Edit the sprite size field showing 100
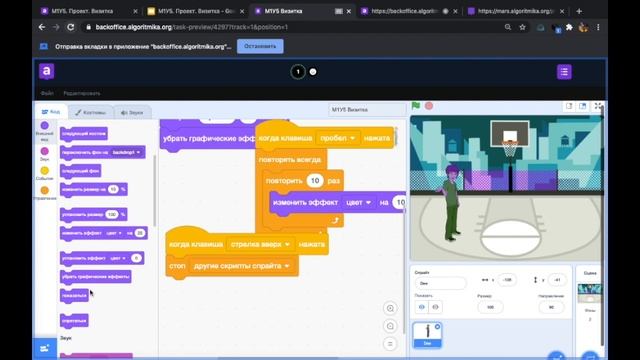 click(x=490, y=307)
